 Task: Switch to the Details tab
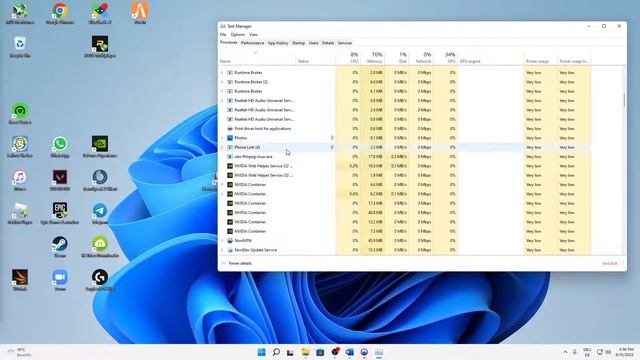pos(328,43)
